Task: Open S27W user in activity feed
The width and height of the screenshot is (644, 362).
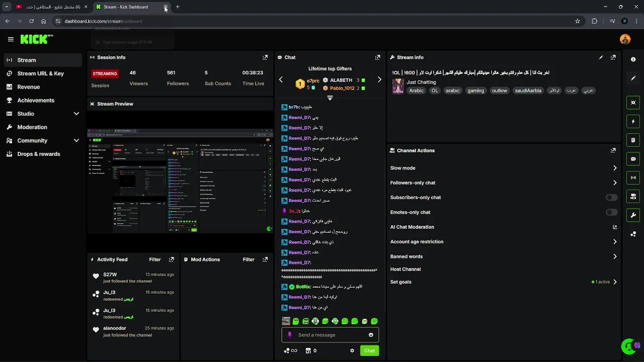Action: point(110,275)
